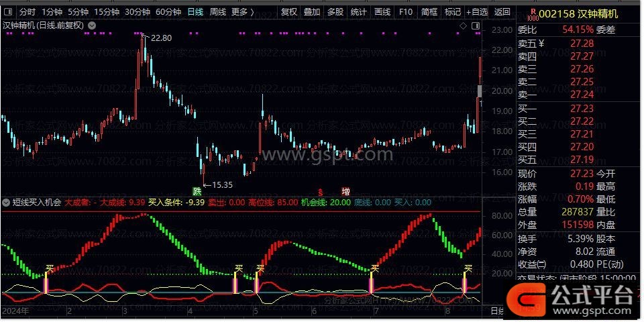This screenshot has height=322, width=644.
Task: Toggle 叠加 overlay mode
Action: (x=311, y=11)
